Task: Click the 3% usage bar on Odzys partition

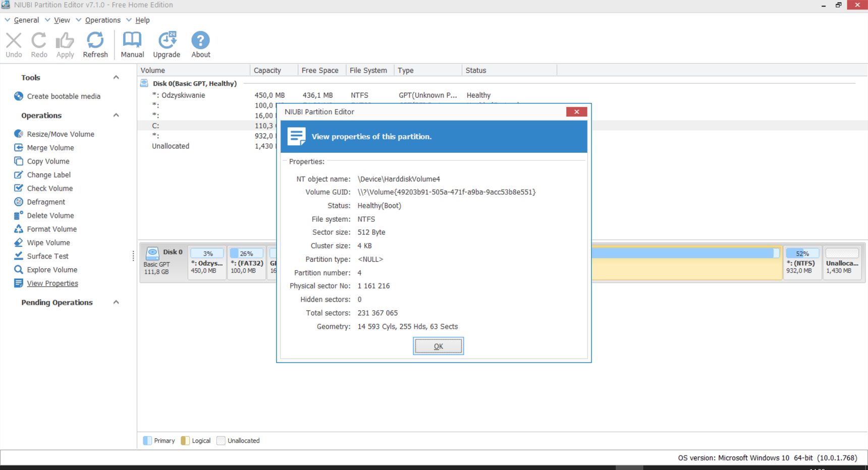Action: point(207,253)
